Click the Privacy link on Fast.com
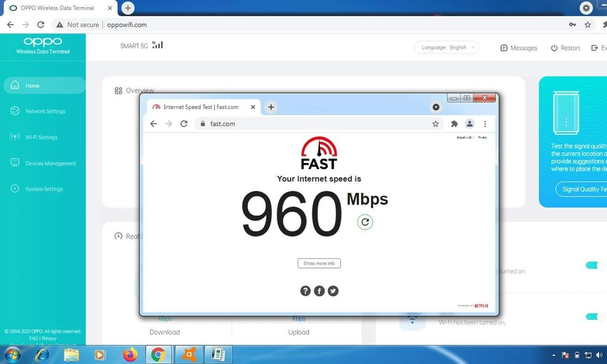607x364 pixels. (x=482, y=137)
